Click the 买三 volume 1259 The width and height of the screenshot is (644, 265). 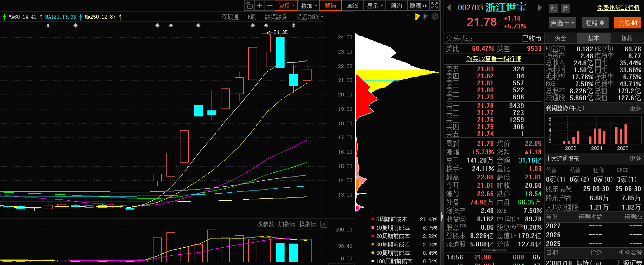coord(516,120)
